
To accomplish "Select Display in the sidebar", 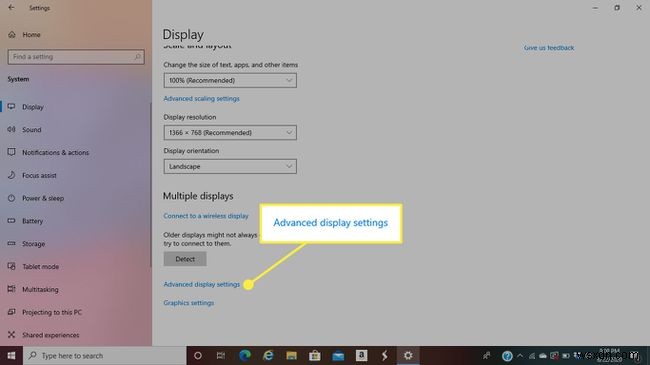I will (x=33, y=107).
